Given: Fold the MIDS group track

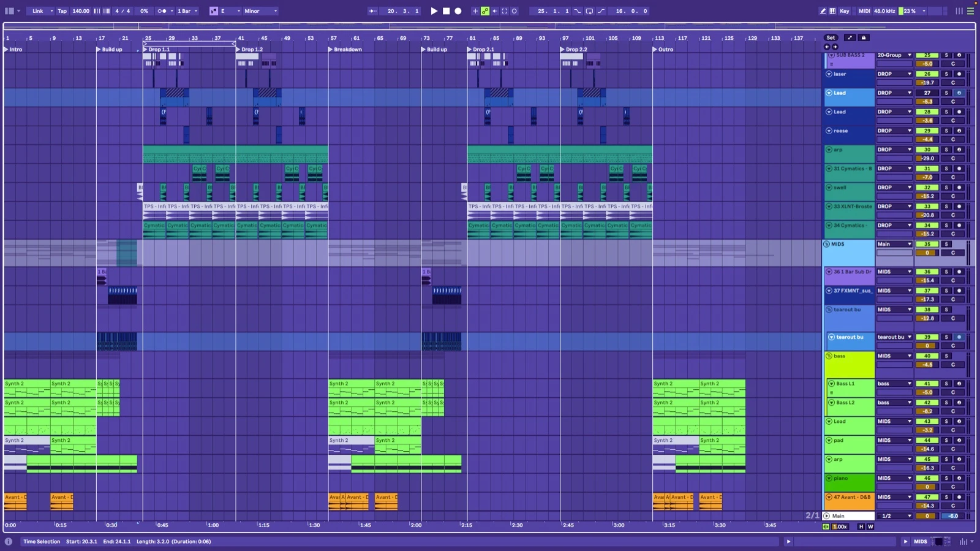Looking at the screenshot, I should [x=827, y=244].
